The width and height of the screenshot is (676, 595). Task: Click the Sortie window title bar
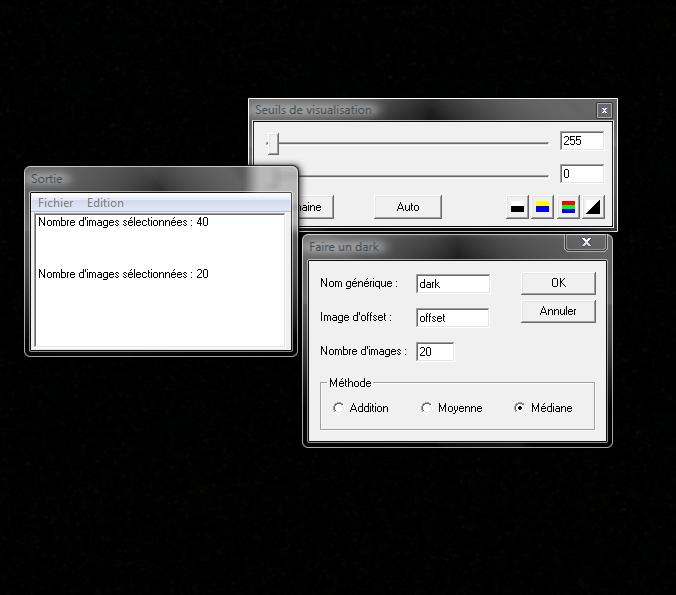coord(161,178)
